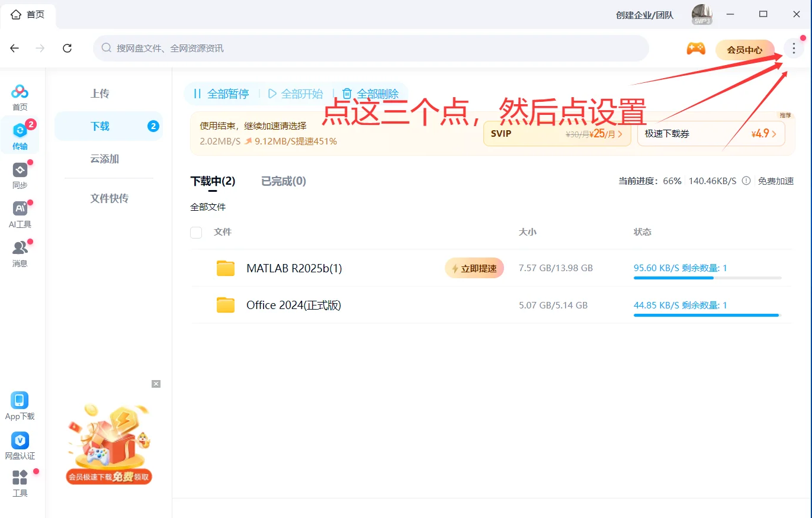Screen dimensions: 812x518
Task: Refresh the page with reload icon
Action: pos(67,49)
